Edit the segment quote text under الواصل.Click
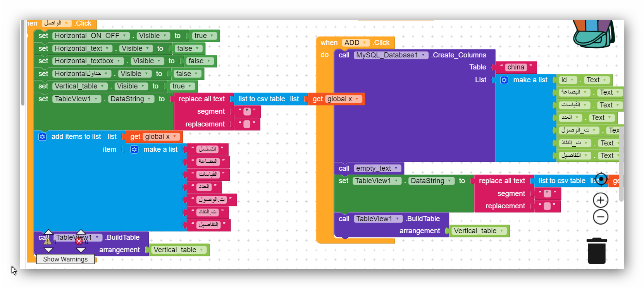Image resolution: width=644 pixels, height=289 pixels. click(x=247, y=112)
